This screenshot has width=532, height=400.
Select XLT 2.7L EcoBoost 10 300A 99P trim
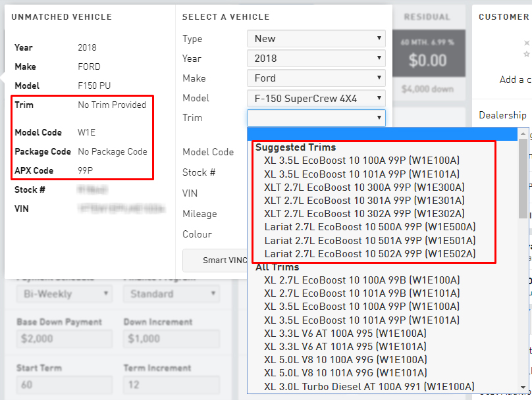click(364, 187)
